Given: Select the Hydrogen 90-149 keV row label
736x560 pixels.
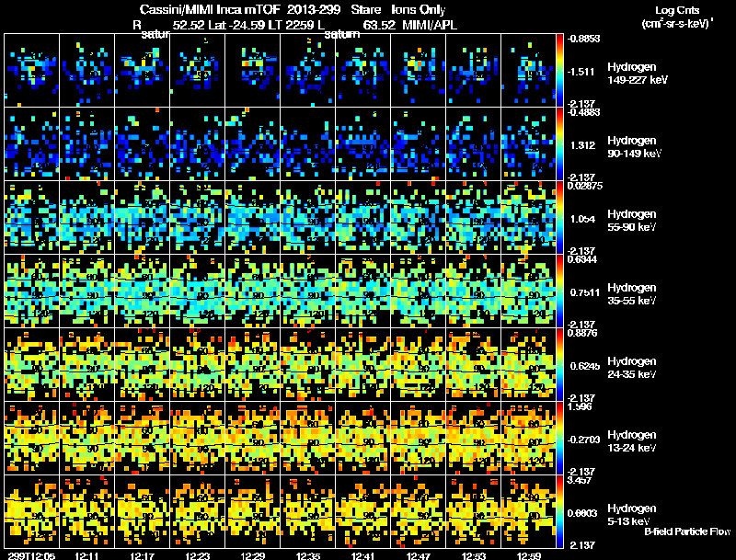Looking at the screenshot, I should (634, 147).
